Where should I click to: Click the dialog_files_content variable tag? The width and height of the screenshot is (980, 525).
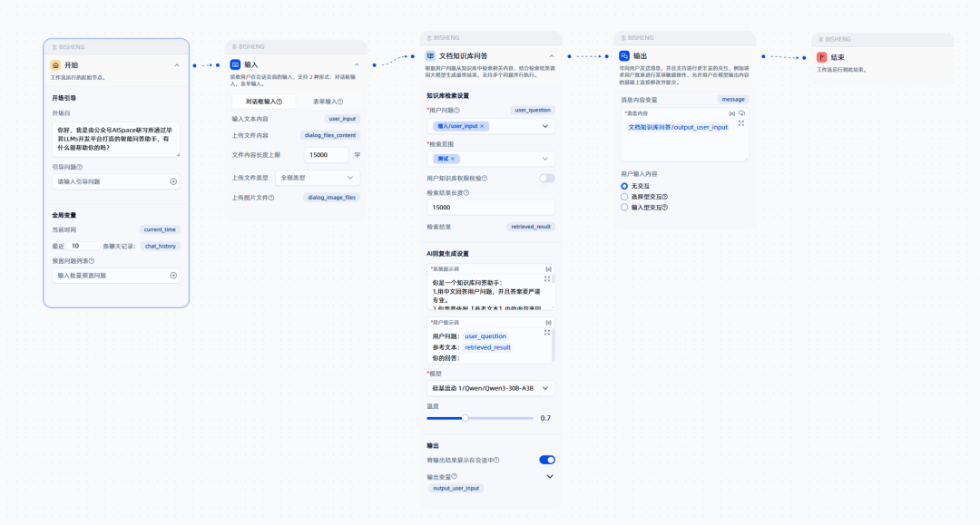coord(330,135)
